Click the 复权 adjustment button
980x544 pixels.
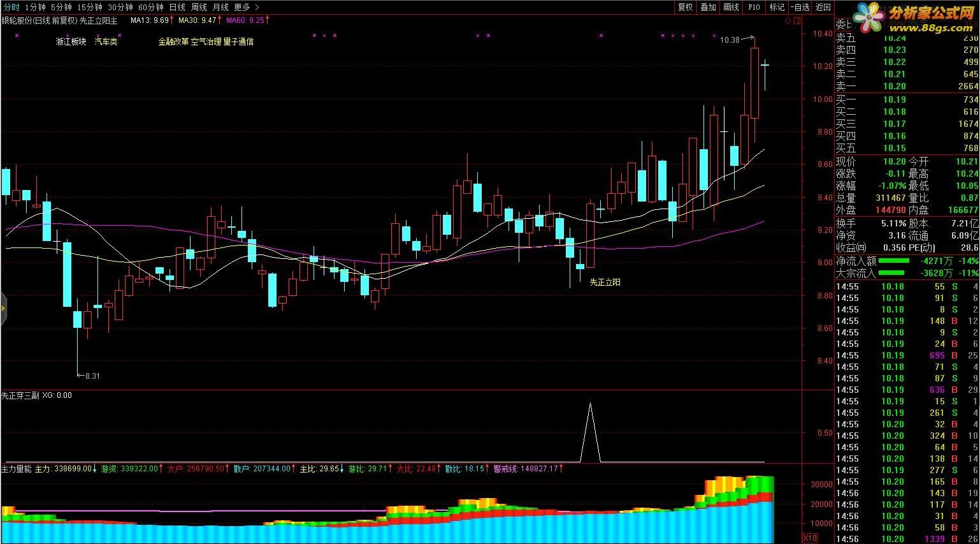click(x=685, y=7)
